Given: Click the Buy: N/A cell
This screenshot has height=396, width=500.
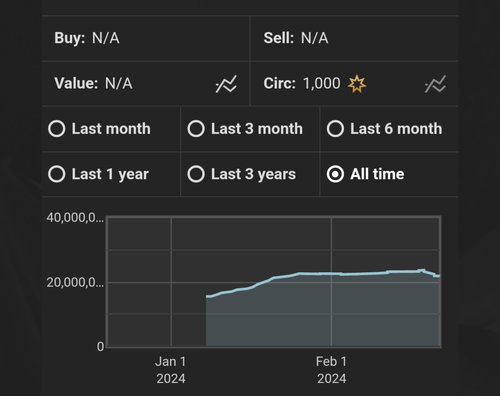Looking at the screenshot, I should [145, 38].
